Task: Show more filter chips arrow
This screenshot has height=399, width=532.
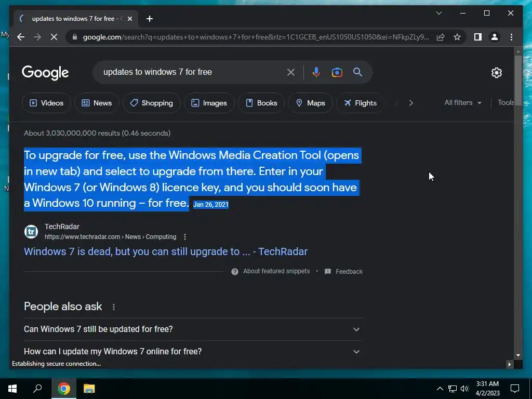Action: click(x=411, y=103)
